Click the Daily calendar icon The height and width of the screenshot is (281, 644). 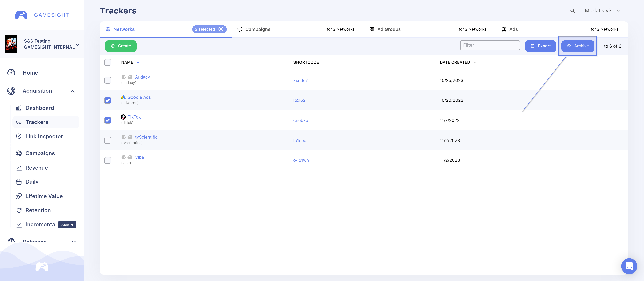[19, 182]
